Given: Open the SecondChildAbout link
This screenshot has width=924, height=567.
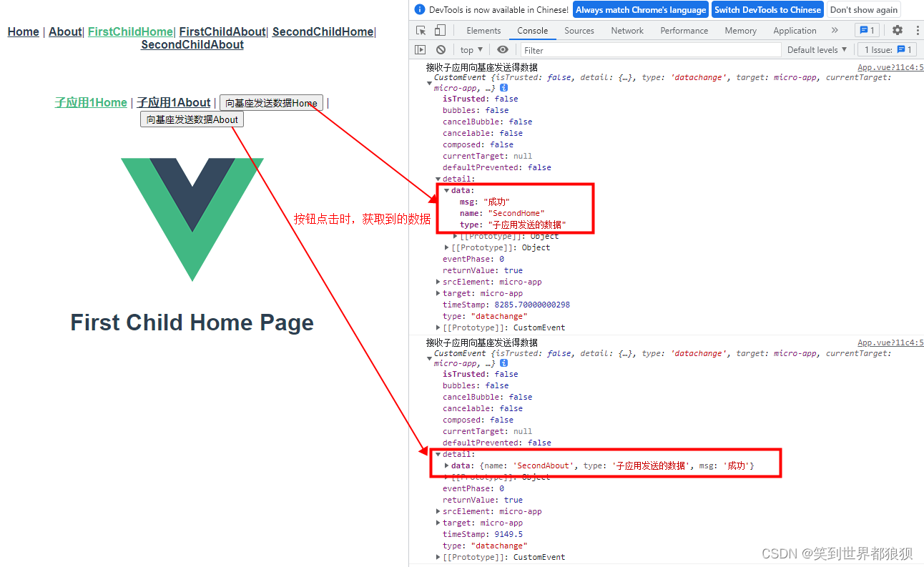Looking at the screenshot, I should tap(192, 44).
